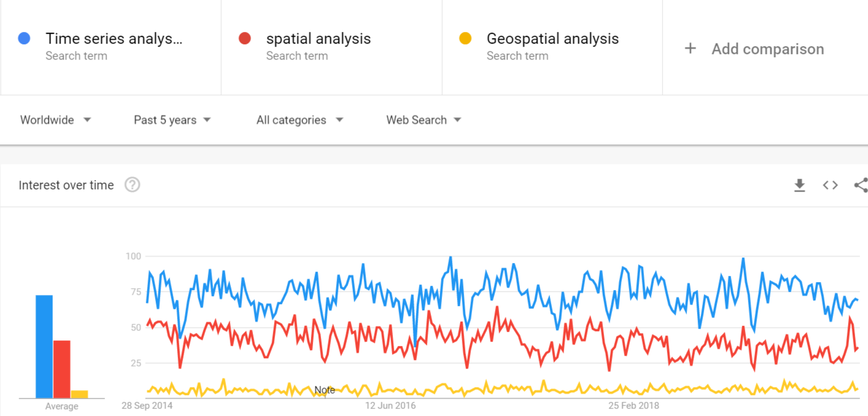Download the Interest over time data

coord(799,185)
